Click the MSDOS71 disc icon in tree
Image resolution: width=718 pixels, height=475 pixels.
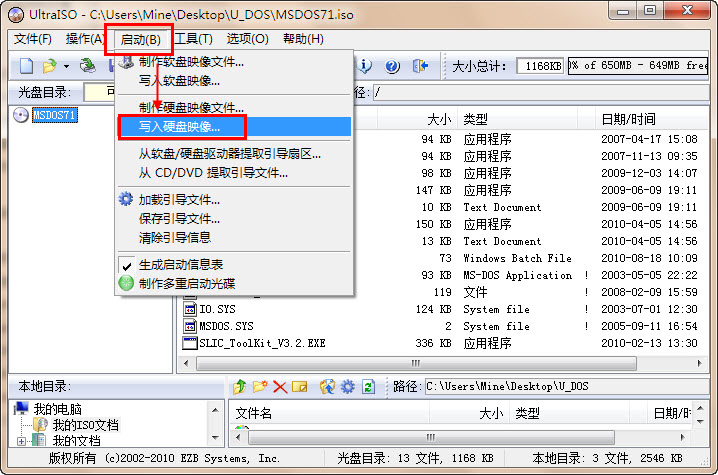pos(21,115)
